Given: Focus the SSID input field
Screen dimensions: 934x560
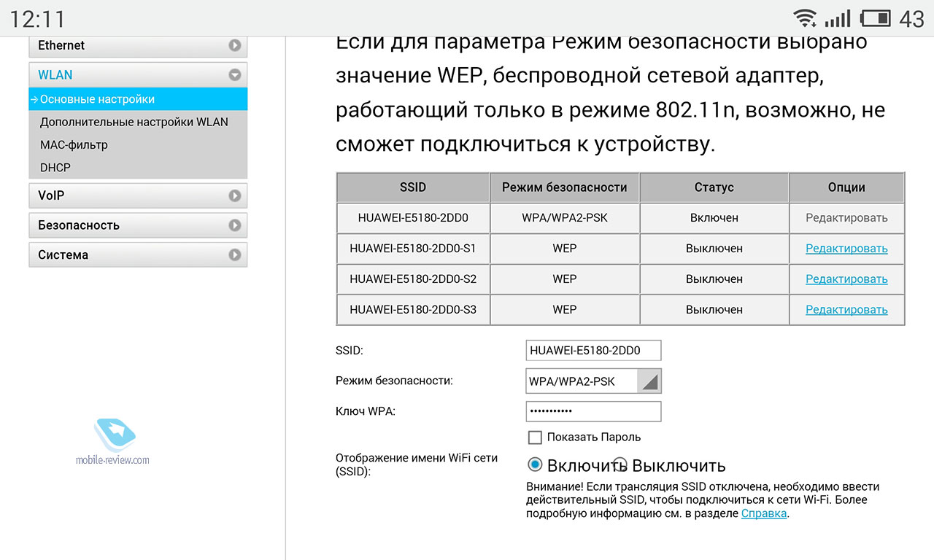Looking at the screenshot, I should click(593, 350).
